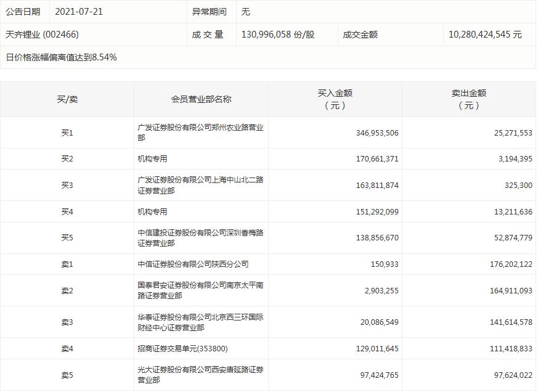The image size is (538, 392).
Task: Select the buy amount 129,011,645
Action: [377, 349]
